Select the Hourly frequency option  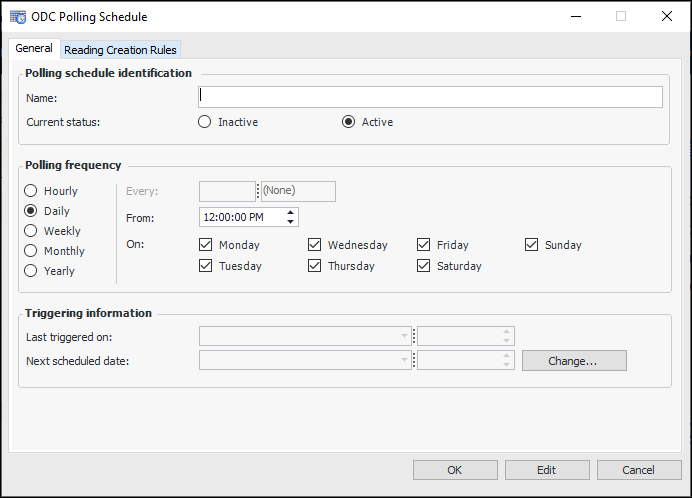click(31, 191)
